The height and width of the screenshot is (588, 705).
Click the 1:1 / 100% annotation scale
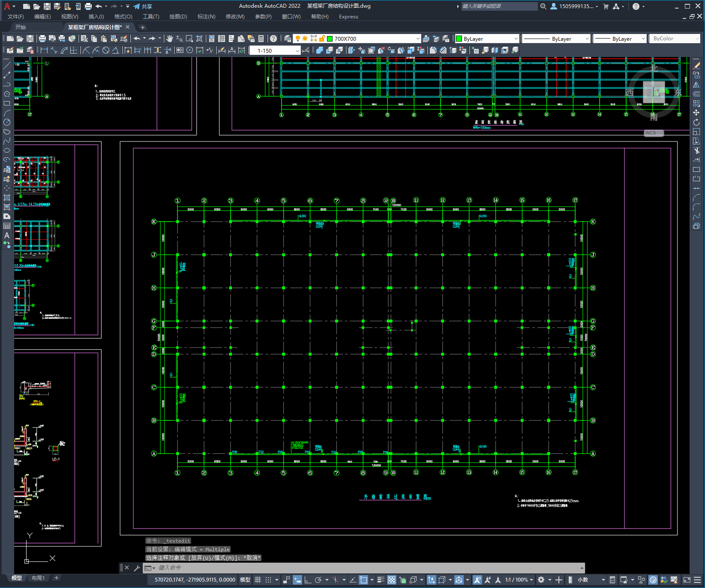pyautogui.click(x=516, y=580)
